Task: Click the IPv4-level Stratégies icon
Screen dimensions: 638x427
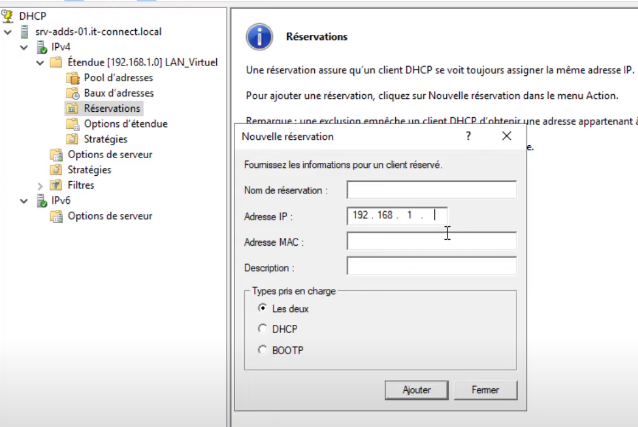Action: click(56, 170)
